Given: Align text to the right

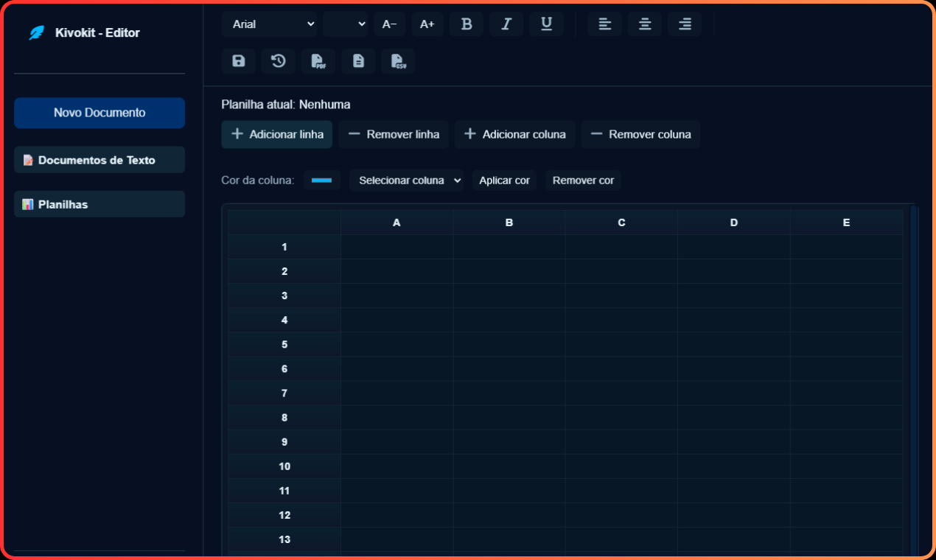Looking at the screenshot, I should [684, 24].
